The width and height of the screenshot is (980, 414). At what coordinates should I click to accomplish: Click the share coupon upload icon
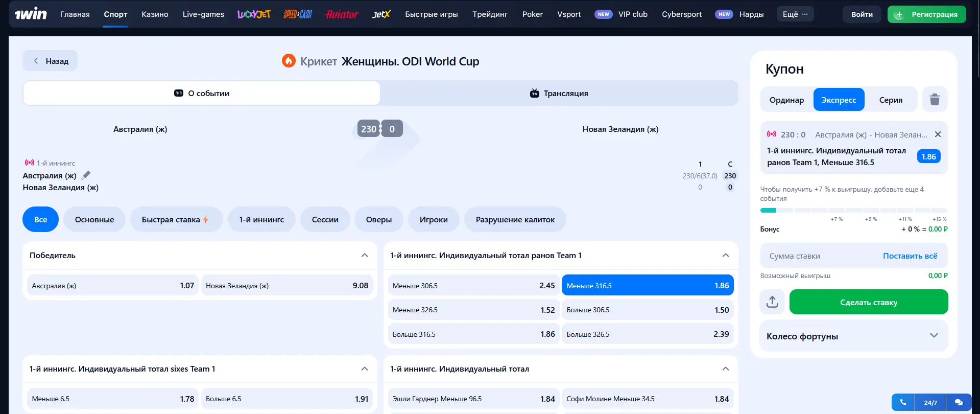pyautogui.click(x=772, y=302)
